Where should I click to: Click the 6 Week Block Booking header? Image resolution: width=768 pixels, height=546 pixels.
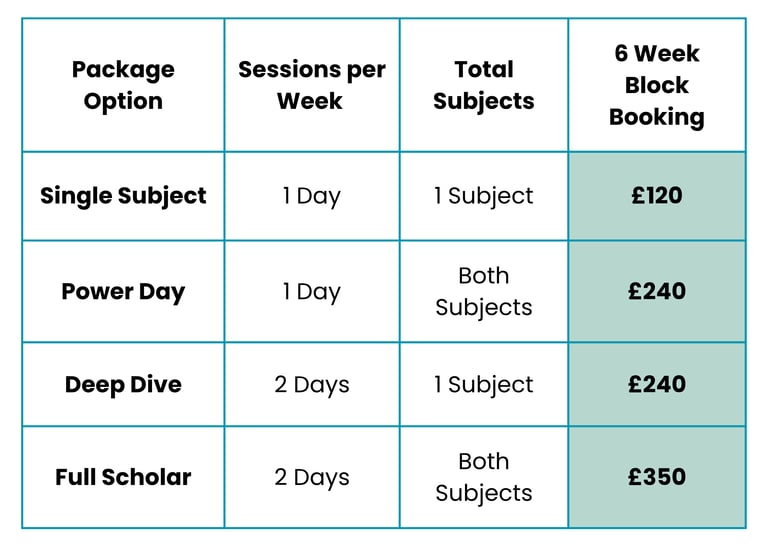tap(657, 85)
